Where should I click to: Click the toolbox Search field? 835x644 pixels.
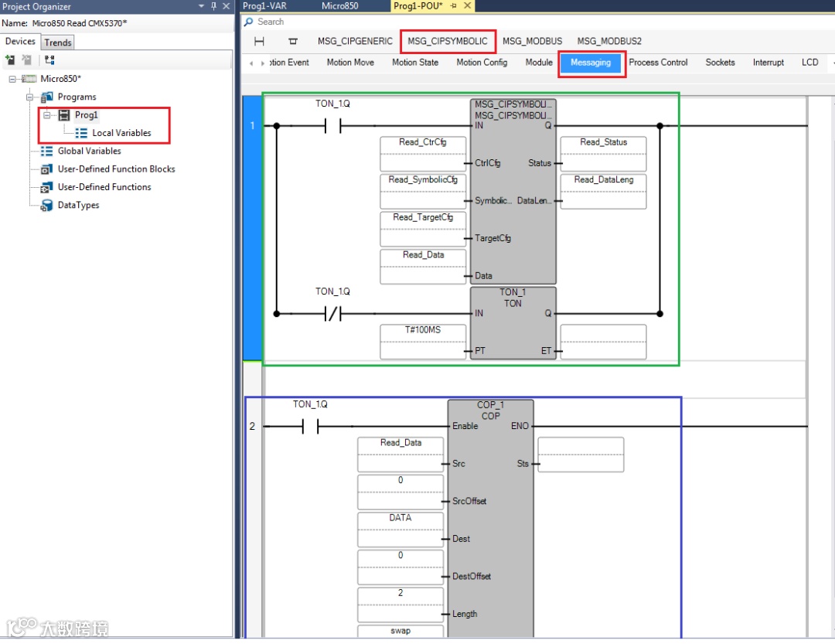coord(538,22)
